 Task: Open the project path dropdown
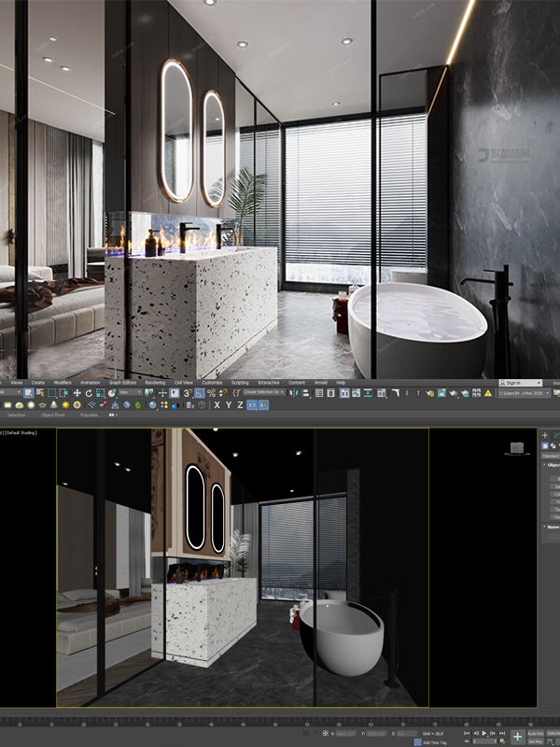coord(524,393)
